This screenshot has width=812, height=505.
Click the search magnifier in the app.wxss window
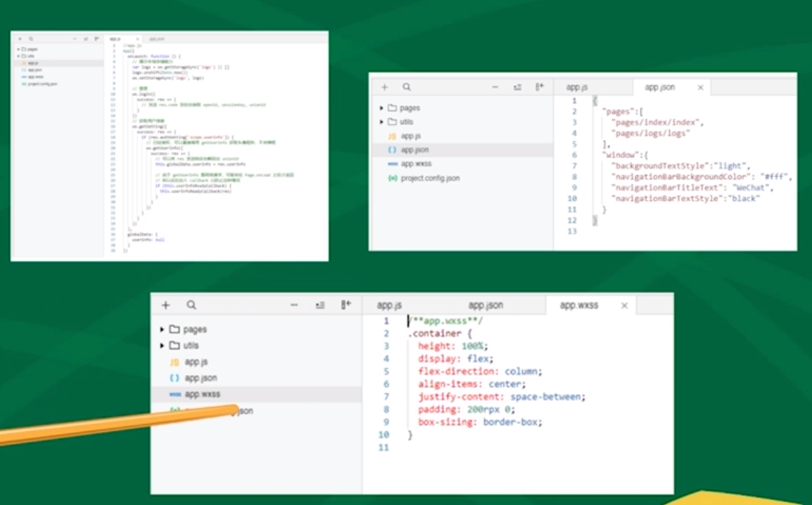tap(191, 305)
